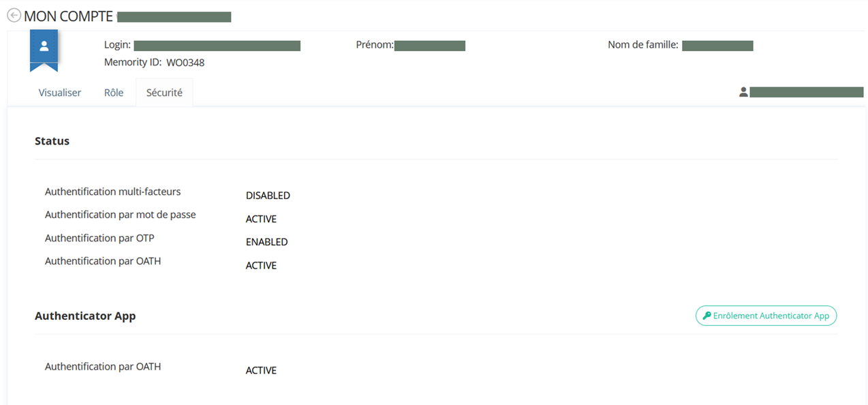Image resolution: width=868 pixels, height=405 pixels.
Task: Click the blue user avatar badge
Action: click(x=44, y=48)
